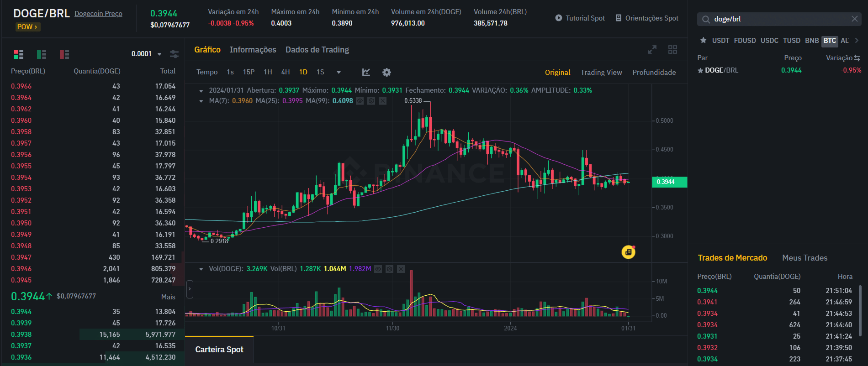868x366 pixels.
Task: Open the Dados de Trading tab
Action: click(x=317, y=50)
